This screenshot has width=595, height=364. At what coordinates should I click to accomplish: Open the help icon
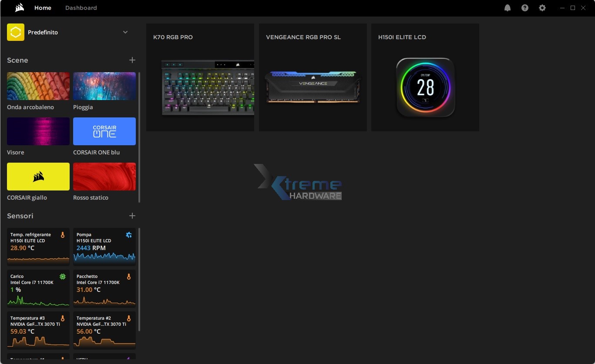(524, 7)
